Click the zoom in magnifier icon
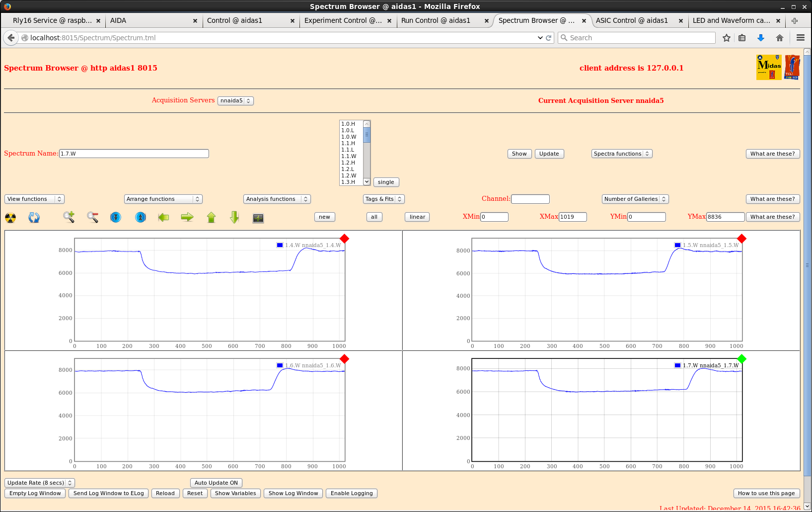812x512 pixels. tap(69, 217)
